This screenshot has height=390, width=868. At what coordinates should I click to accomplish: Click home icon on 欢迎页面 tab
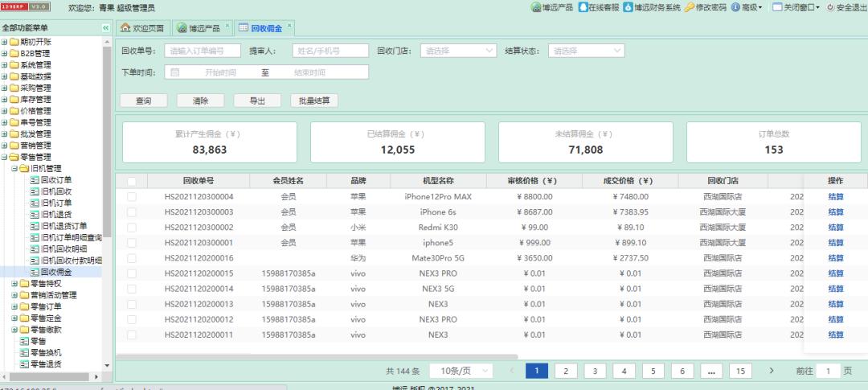pos(125,27)
